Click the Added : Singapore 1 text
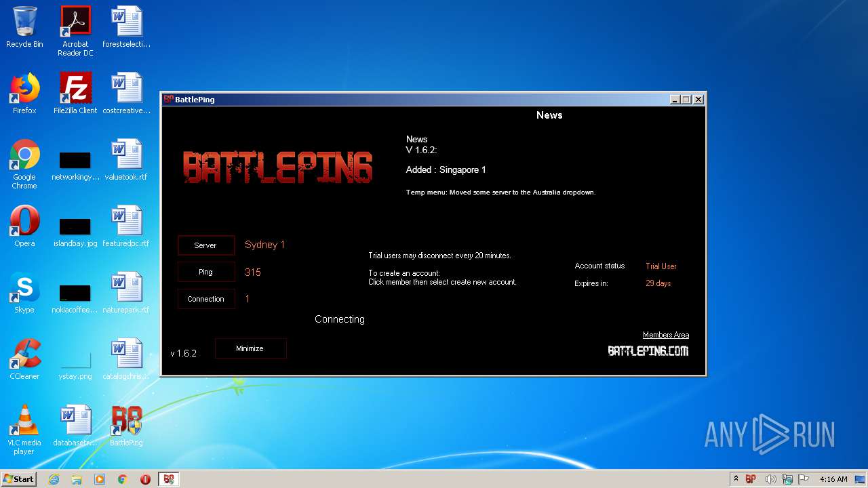 point(446,170)
